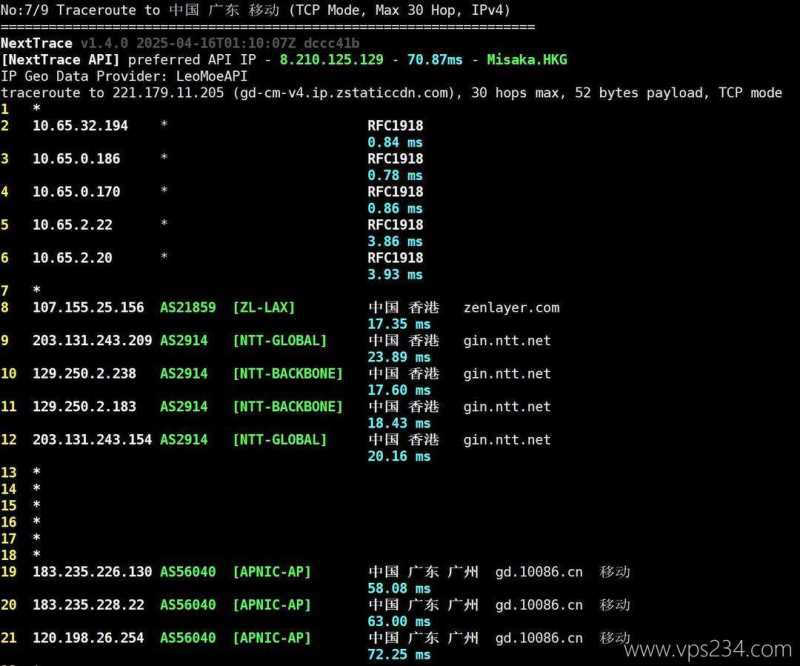The image size is (800, 666).
Task: Click the Misaka.HKG node label
Action: coord(526,60)
